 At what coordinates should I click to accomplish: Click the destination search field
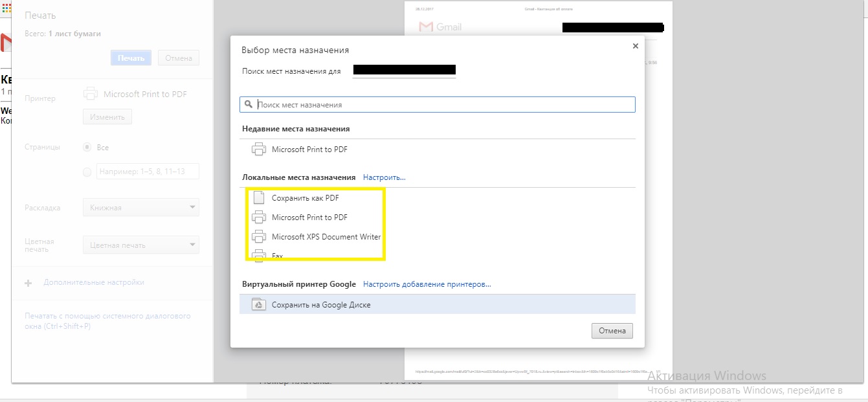[438, 104]
